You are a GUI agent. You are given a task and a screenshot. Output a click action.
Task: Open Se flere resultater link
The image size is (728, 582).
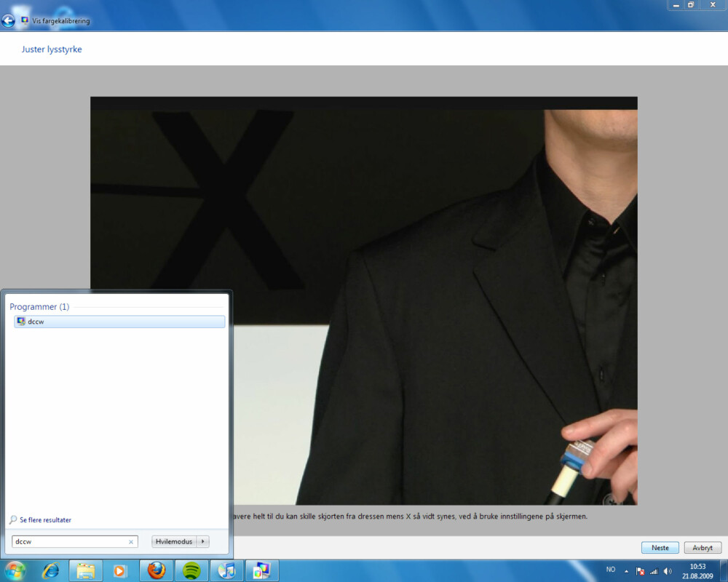coord(45,520)
